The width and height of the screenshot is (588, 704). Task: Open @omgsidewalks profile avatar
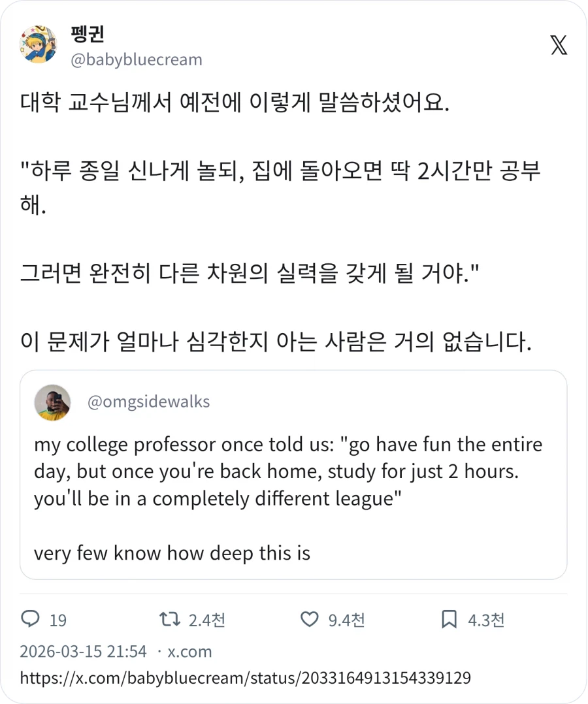pos(52,402)
